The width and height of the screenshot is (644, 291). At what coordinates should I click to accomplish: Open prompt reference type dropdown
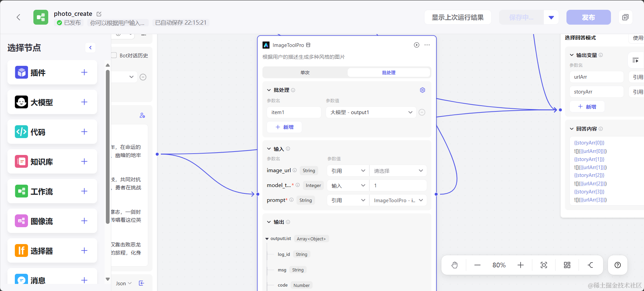pos(348,200)
